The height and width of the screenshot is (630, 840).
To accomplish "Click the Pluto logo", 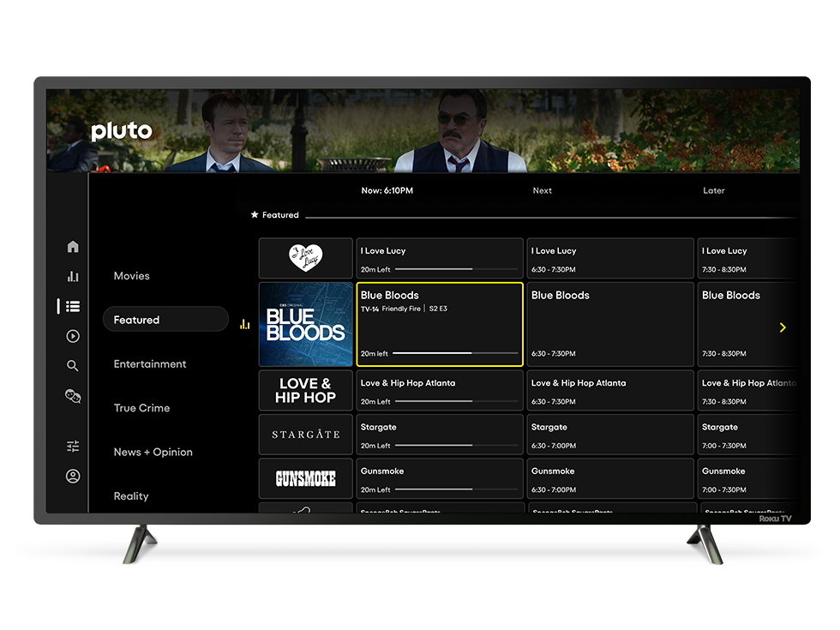I will coord(121,131).
